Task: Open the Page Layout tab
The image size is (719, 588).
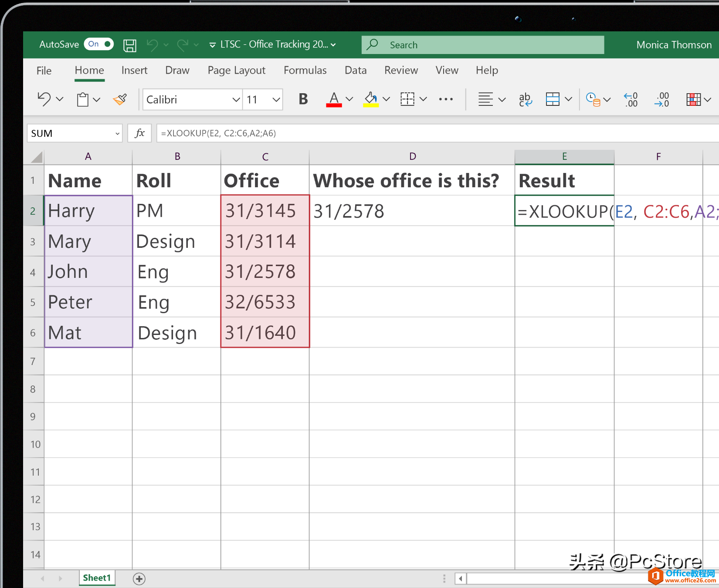Action: pyautogui.click(x=237, y=71)
